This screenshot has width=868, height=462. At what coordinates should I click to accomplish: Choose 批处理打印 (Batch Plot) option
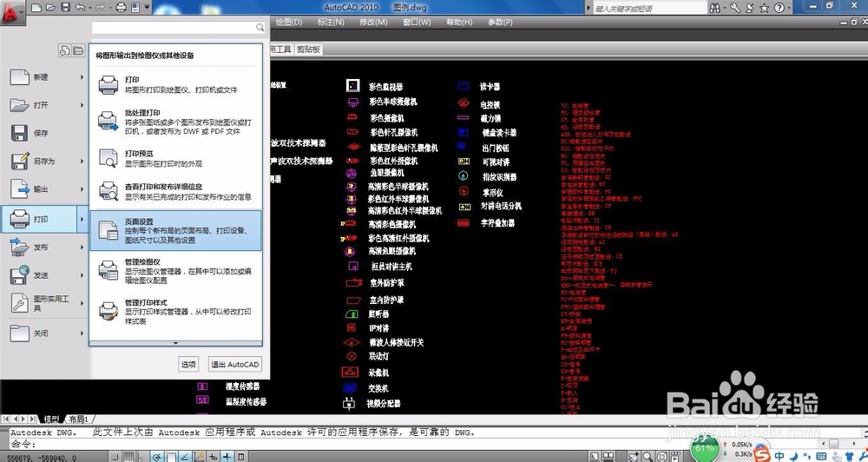pyautogui.click(x=176, y=122)
